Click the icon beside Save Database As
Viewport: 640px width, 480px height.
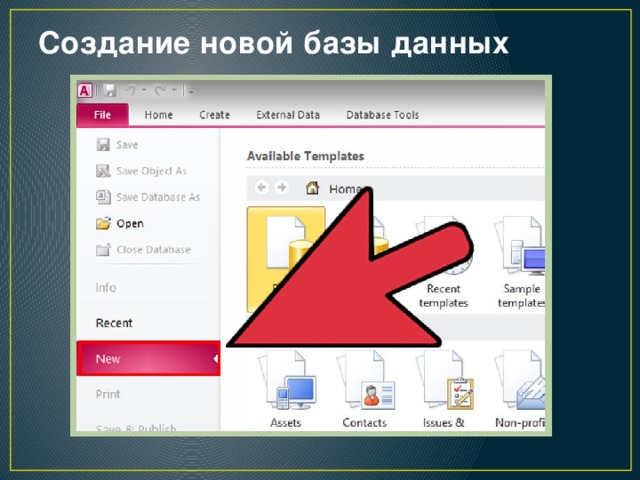point(103,197)
